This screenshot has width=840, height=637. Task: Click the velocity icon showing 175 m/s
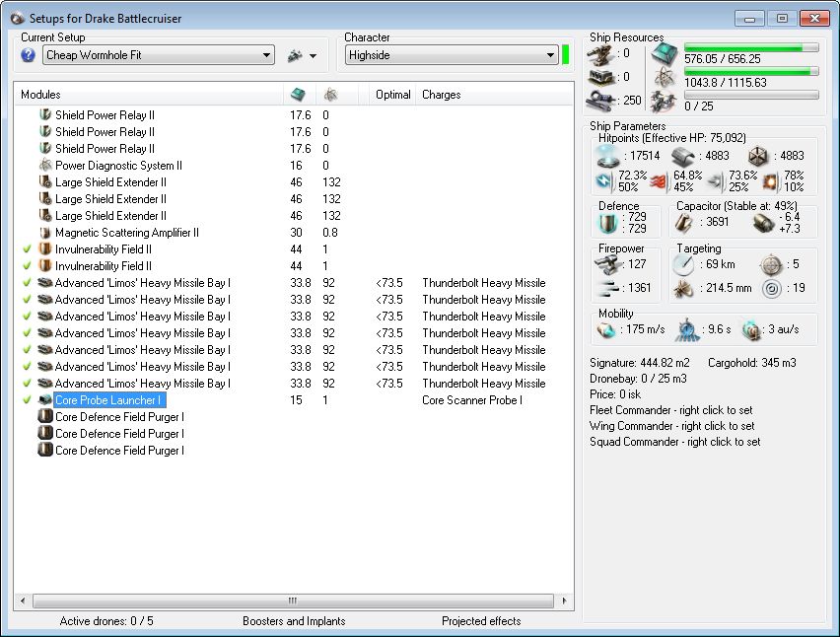coord(606,330)
